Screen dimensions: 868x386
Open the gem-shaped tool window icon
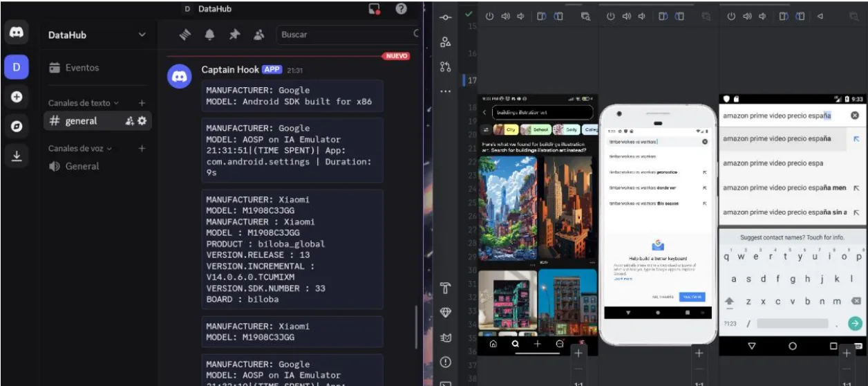(446, 313)
